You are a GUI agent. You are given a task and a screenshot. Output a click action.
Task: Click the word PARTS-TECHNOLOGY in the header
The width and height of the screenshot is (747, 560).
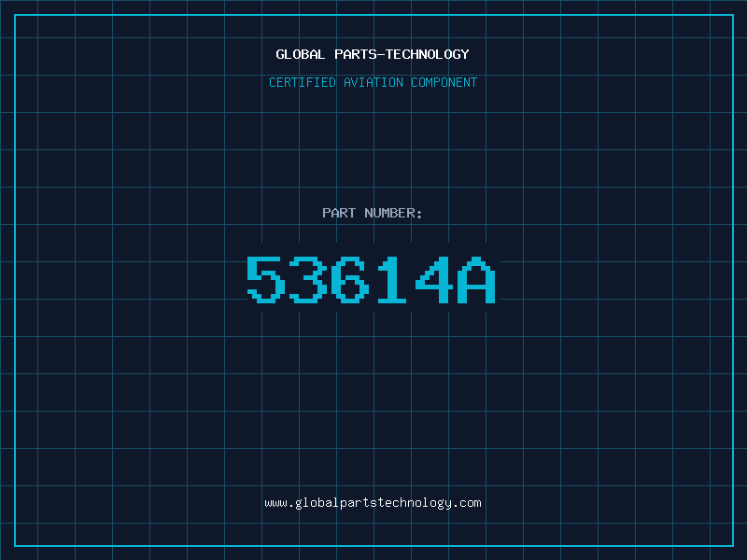coord(402,54)
